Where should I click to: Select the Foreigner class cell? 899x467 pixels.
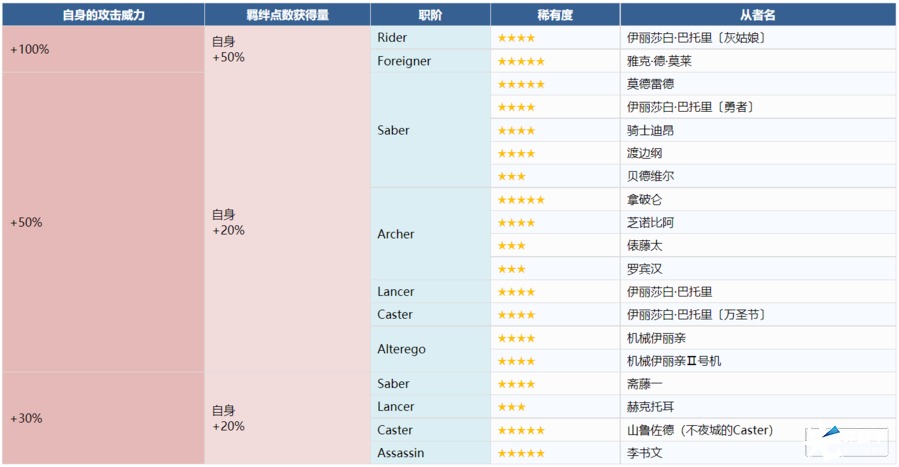coord(405,61)
